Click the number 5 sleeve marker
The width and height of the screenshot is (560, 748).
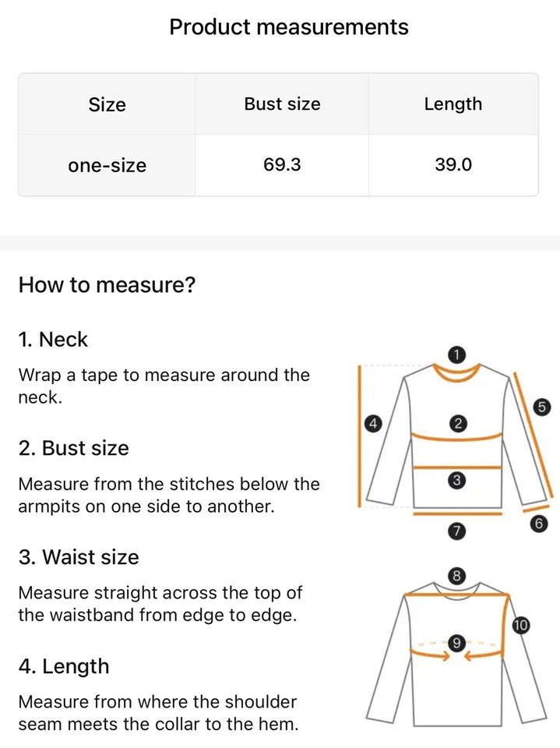(x=543, y=406)
